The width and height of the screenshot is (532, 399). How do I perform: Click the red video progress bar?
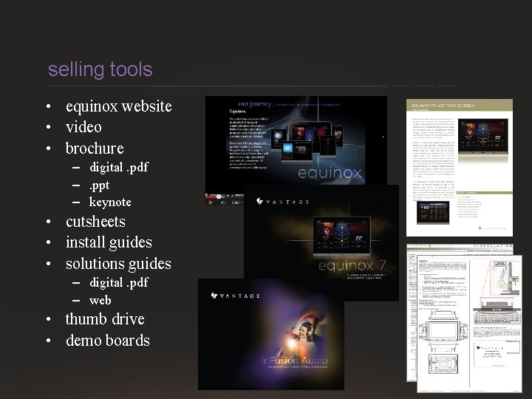[213, 196]
